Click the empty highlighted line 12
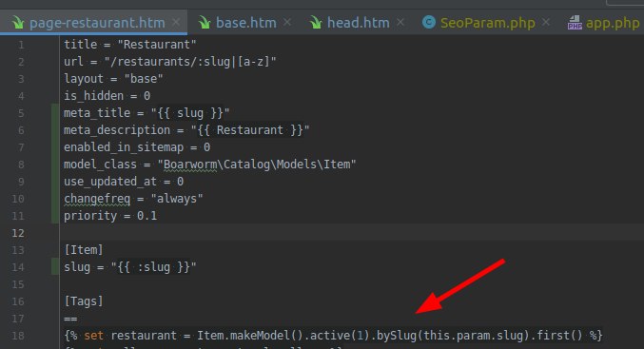Screen dimensions: 644x349 (x=352, y=233)
